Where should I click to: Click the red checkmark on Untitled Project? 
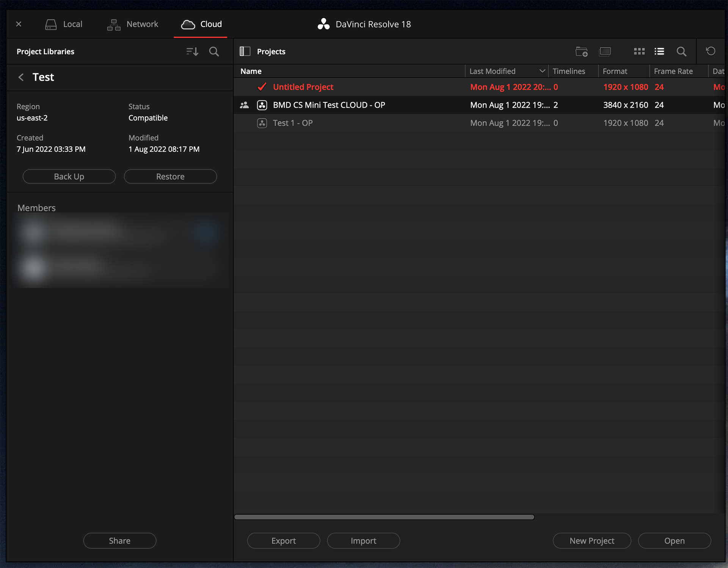pos(262,87)
